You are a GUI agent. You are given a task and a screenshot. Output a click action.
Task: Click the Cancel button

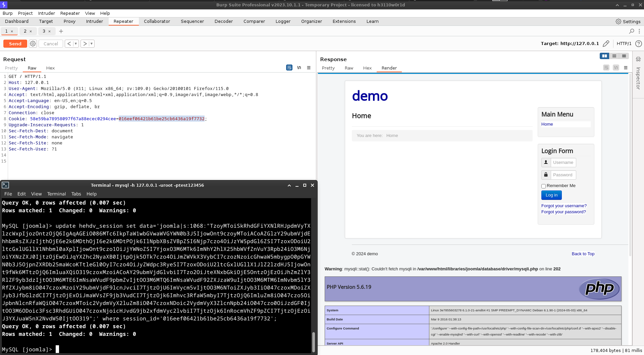coord(51,44)
